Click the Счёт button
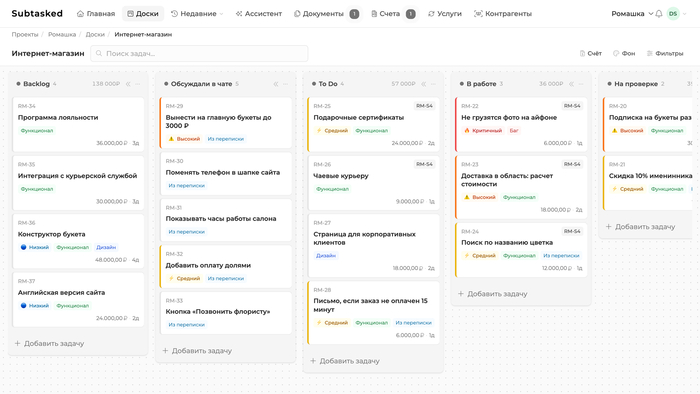This screenshot has width=700, height=394. click(591, 54)
